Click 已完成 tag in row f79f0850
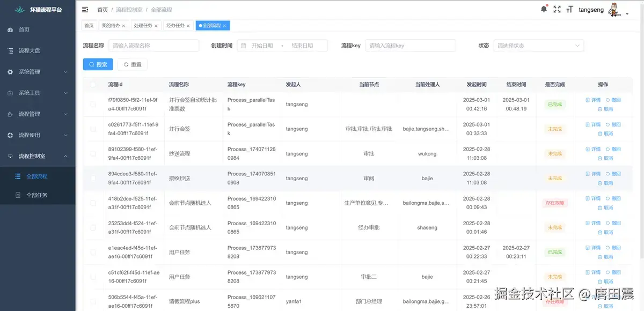This screenshot has height=311, width=644. [x=555, y=104]
